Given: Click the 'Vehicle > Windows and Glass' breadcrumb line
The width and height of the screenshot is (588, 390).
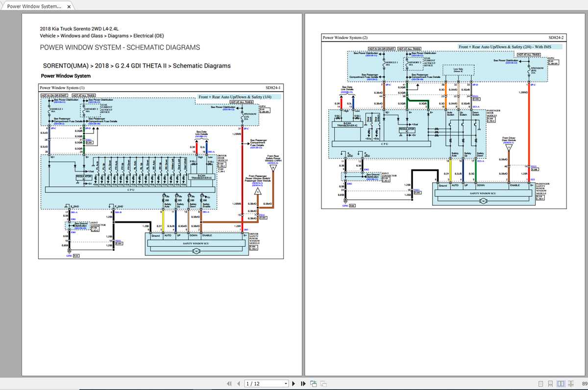Looking at the screenshot, I should (x=102, y=36).
